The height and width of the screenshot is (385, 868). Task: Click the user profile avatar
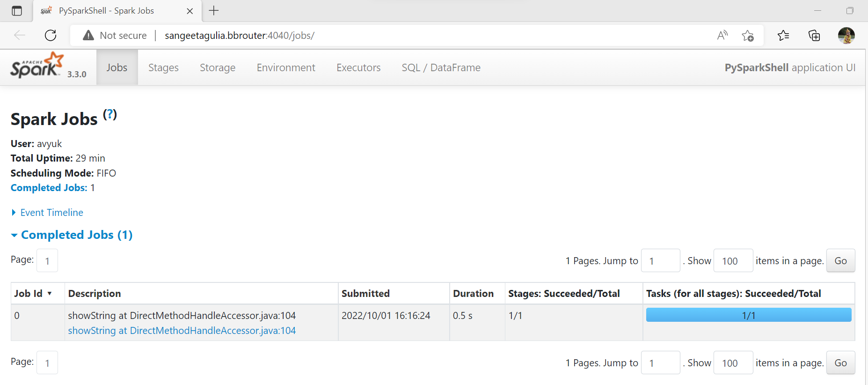846,35
